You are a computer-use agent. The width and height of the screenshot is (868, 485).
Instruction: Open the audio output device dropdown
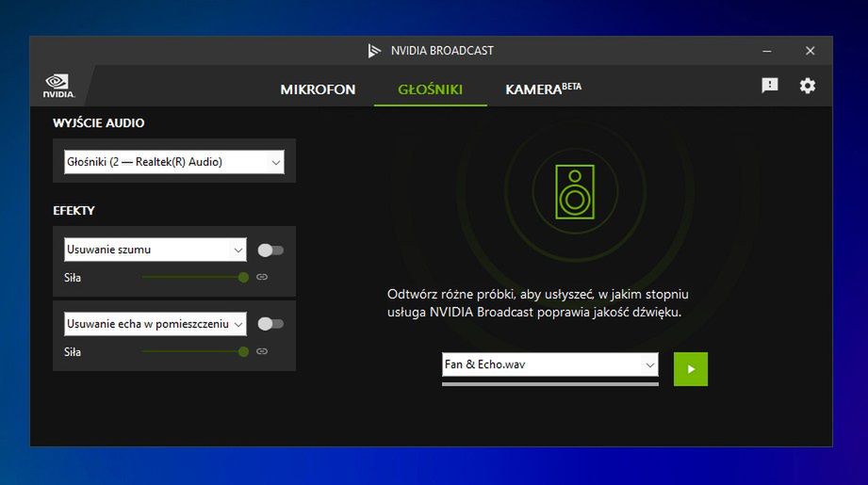coord(174,162)
